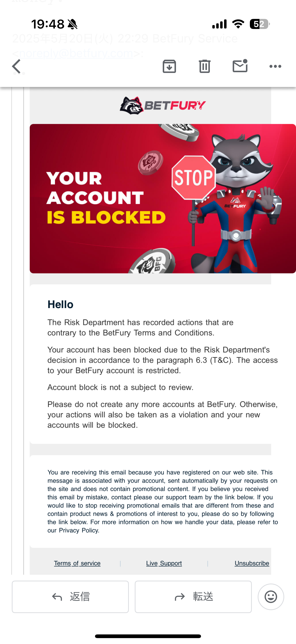Open the Live Support link
This screenshot has height=644, width=296.
tap(164, 563)
